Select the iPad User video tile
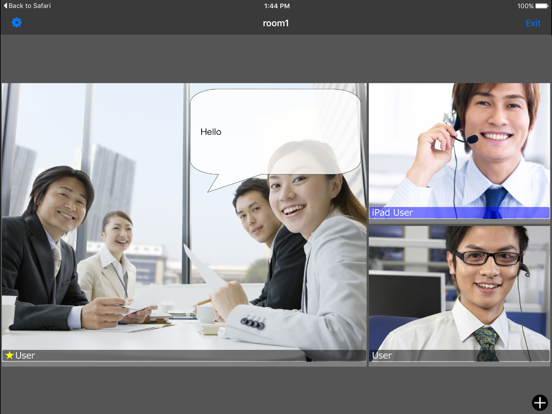 pos(459,151)
